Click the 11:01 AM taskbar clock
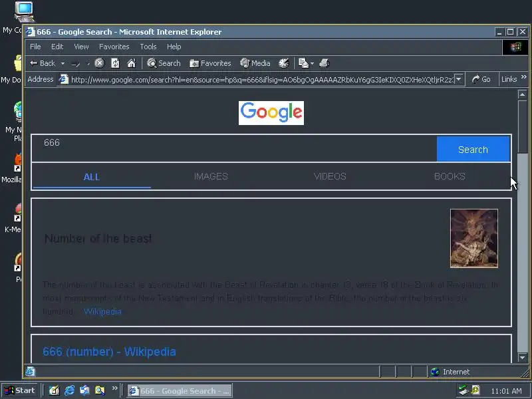Screen dimensions: 532x399 (506, 391)
